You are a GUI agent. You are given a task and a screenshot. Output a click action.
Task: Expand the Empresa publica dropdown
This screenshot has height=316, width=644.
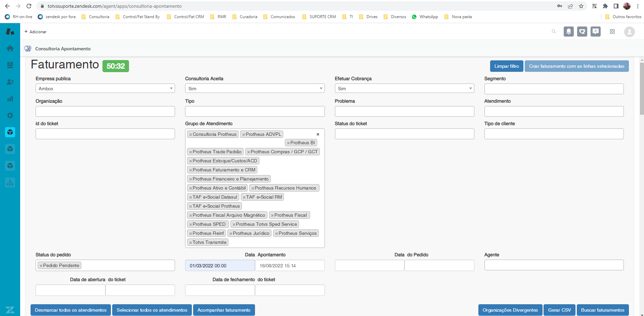point(105,89)
